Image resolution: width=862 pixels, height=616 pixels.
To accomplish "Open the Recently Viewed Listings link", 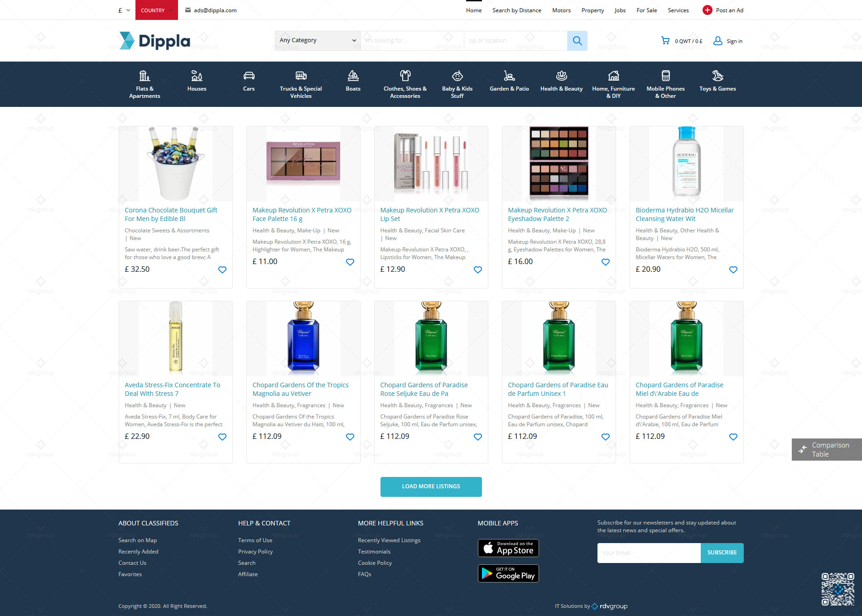I will pos(389,540).
